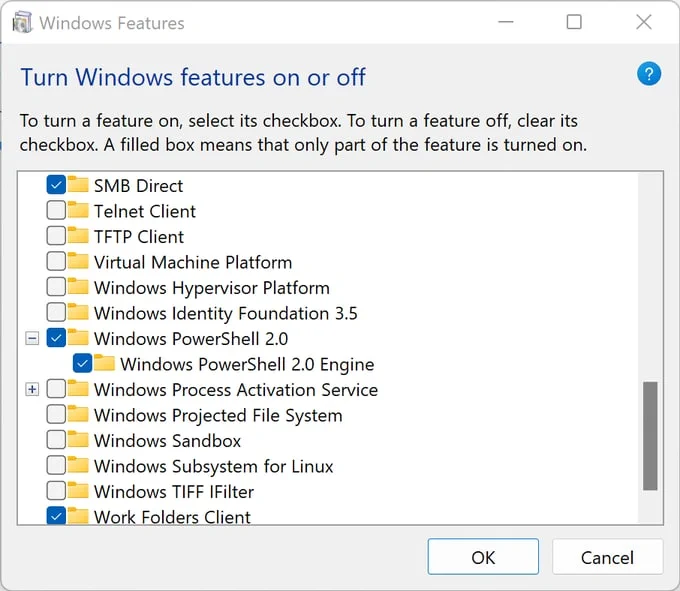This screenshot has height=591, width=680.
Task: Click the Windows Hypervisor Platform folder icon
Action: tap(78, 286)
